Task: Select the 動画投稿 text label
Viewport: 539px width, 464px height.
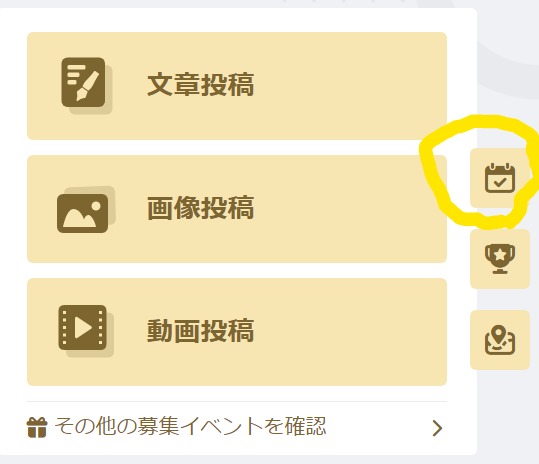Action: (x=200, y=331)
